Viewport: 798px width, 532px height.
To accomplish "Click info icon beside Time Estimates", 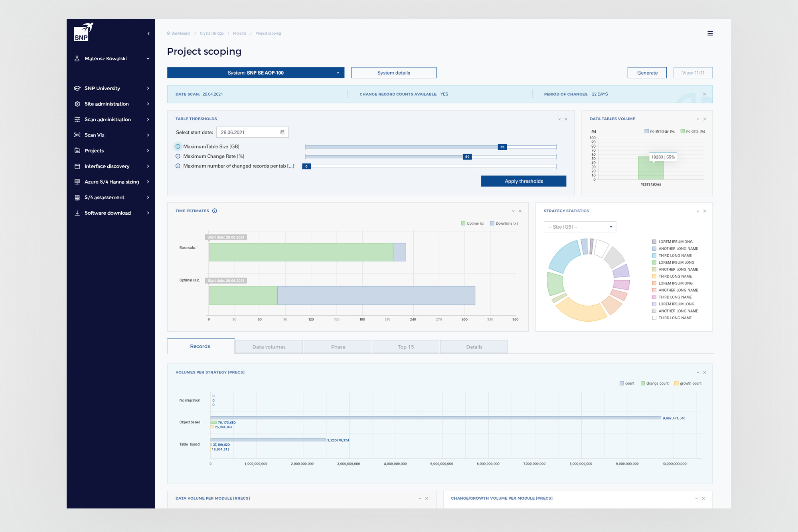I will pos(215,211).
